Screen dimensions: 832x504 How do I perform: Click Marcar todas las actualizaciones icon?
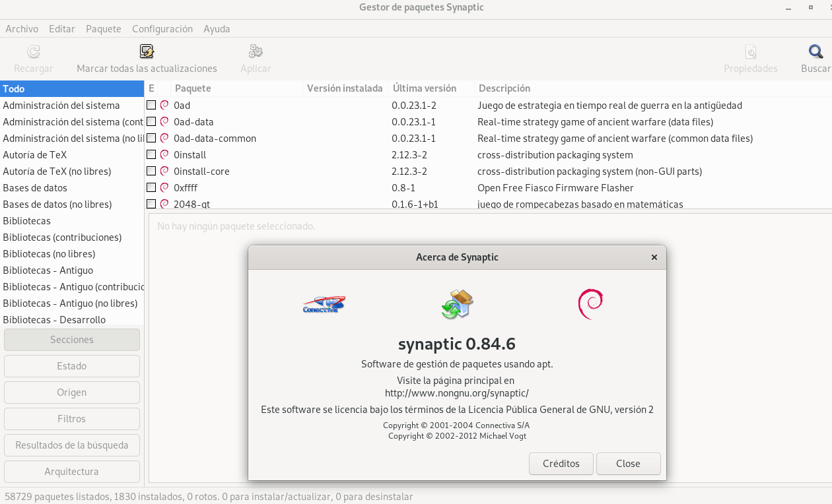(x=147, y=51)
